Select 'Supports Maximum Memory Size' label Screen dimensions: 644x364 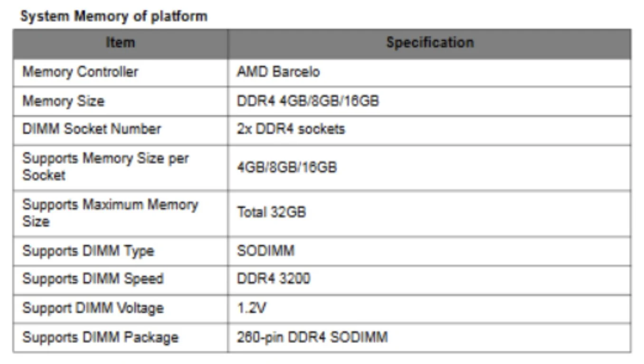point(110,212)
